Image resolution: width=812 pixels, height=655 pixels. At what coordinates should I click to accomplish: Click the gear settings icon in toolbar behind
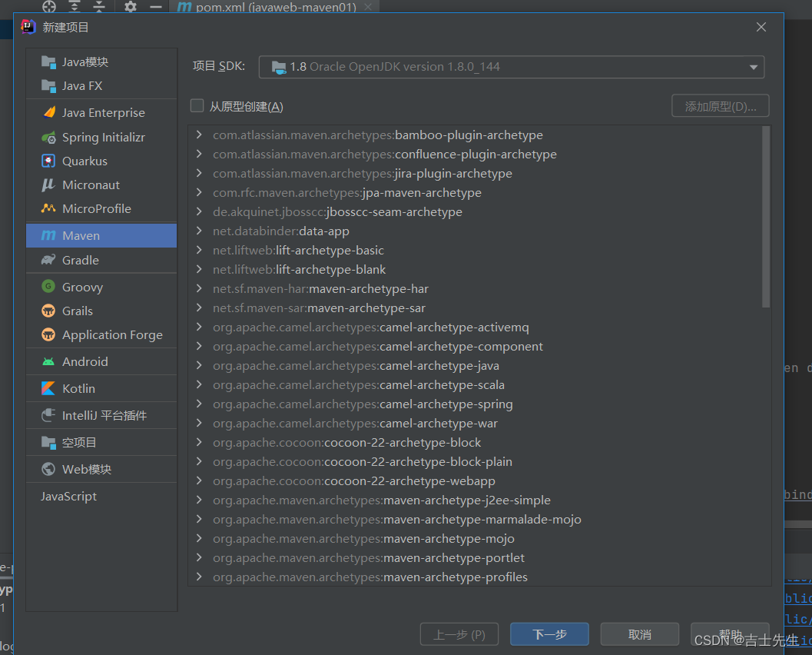tap(131, 7)
